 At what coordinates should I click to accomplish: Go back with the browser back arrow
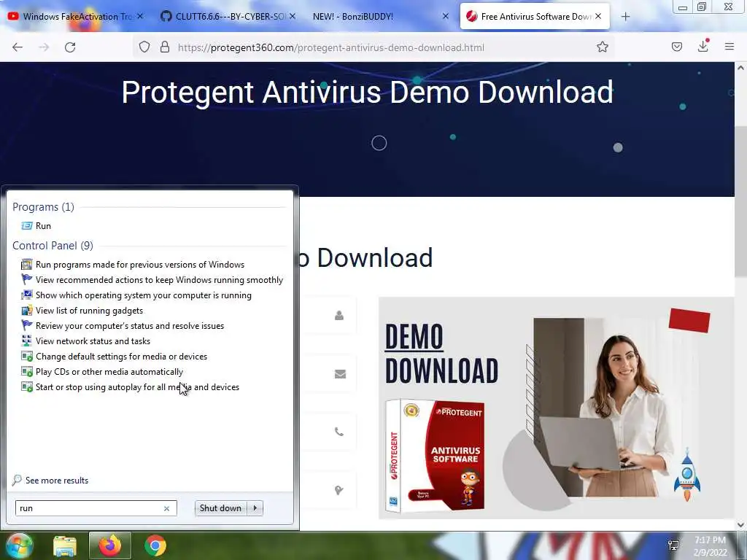[x=18, y=47]
